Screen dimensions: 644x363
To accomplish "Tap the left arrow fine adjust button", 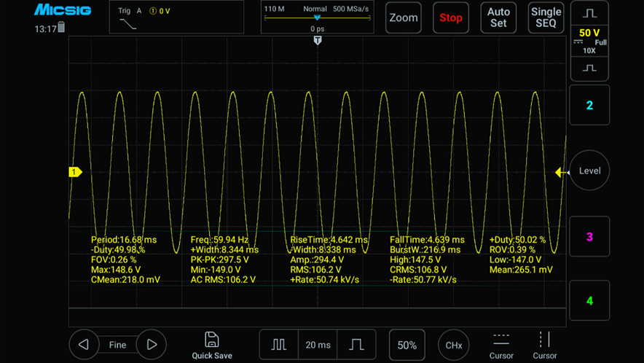I will [x=84, y=345].
